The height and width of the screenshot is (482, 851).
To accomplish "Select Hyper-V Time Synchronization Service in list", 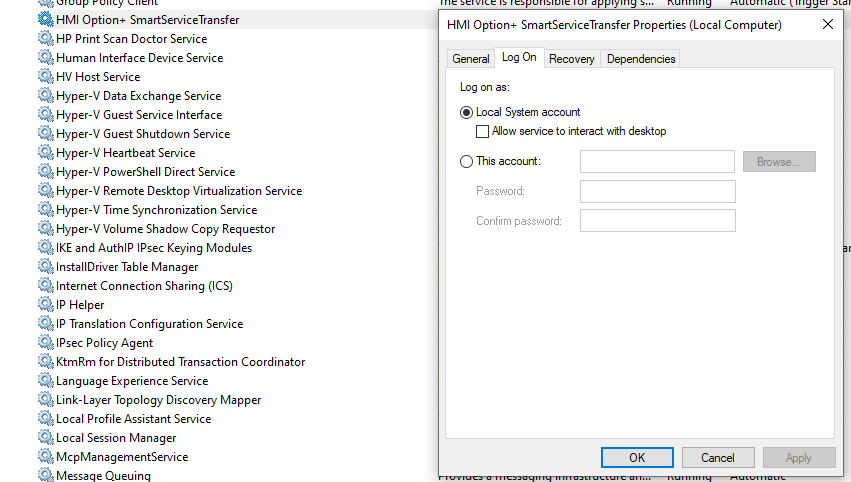I will pyautogui.click(x=156, y=210).
